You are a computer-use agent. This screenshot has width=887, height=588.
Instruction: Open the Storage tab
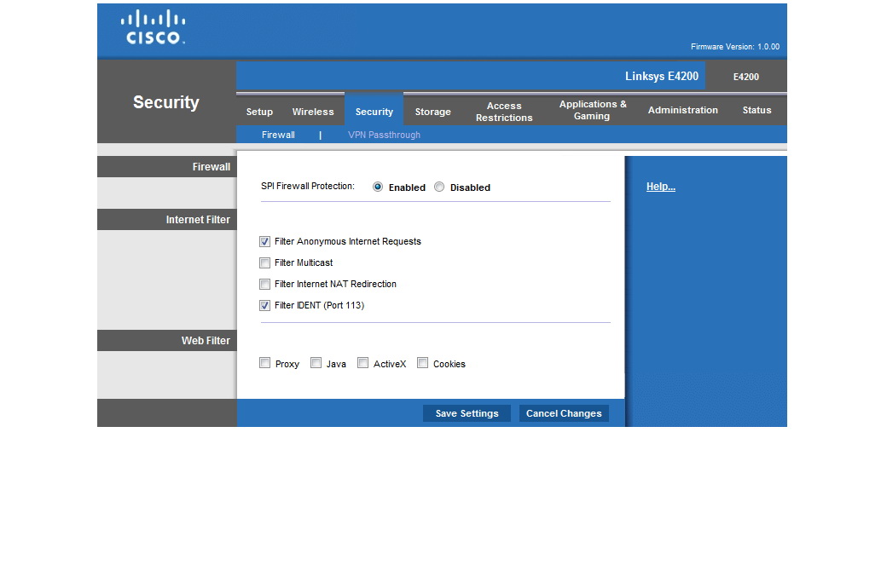(x=432, y=112)
